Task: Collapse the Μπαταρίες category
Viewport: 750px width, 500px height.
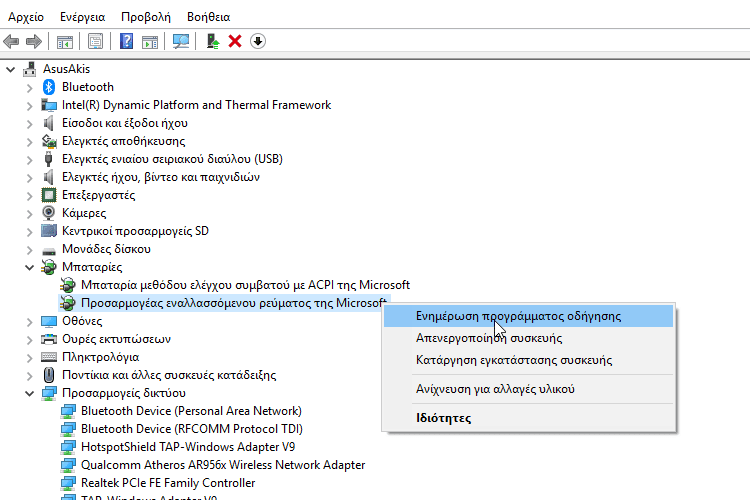Action: [30, 267]
